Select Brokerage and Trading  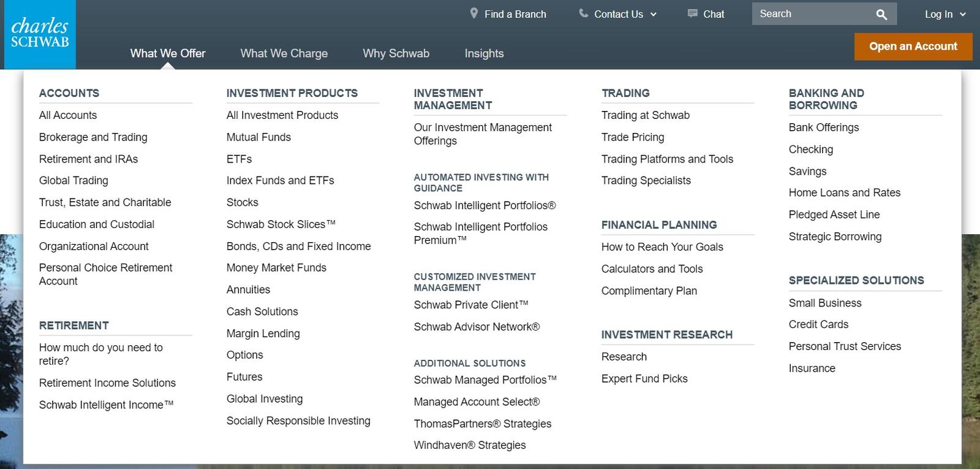click(x=93, y=137)
